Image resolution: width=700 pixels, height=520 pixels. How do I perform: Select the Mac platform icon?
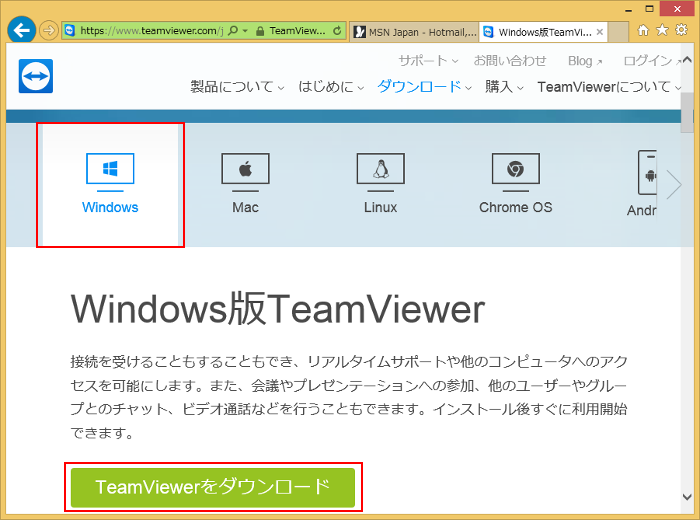point(245,172)
